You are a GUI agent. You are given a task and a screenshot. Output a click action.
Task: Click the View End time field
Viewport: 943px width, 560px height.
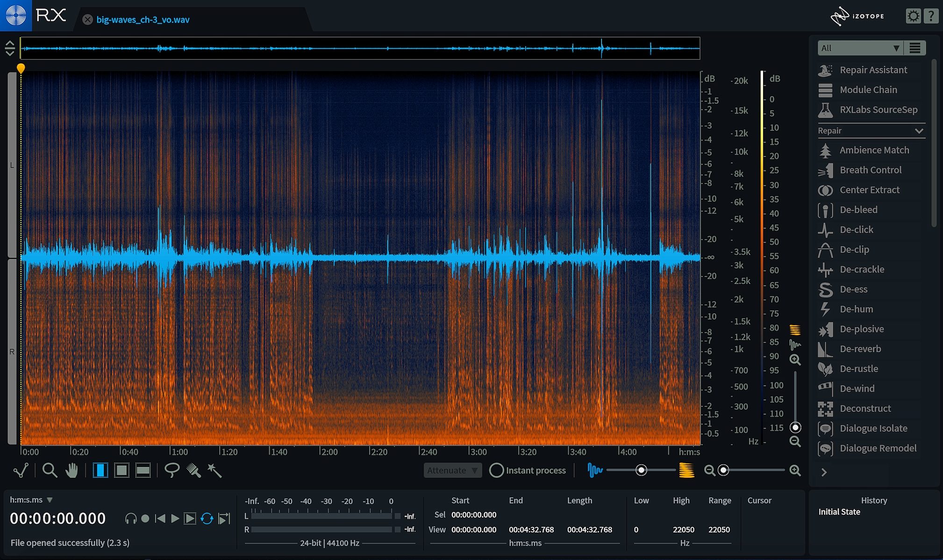pos(531,530)
